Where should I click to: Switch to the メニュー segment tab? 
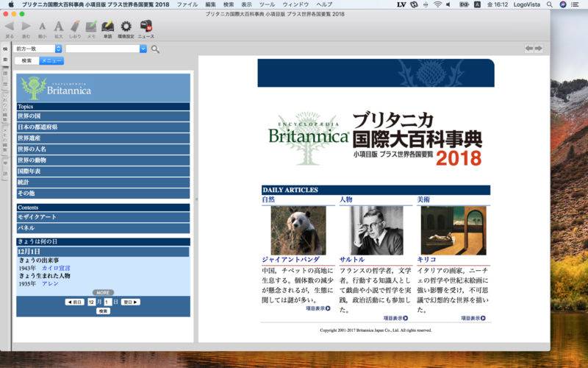coord(51,61)
